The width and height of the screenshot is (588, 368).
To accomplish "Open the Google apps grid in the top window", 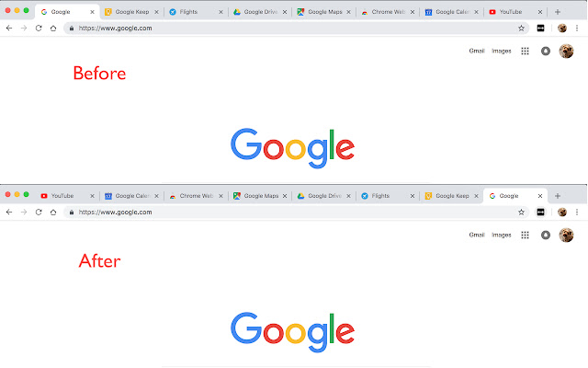I will [x=525, y=52].
